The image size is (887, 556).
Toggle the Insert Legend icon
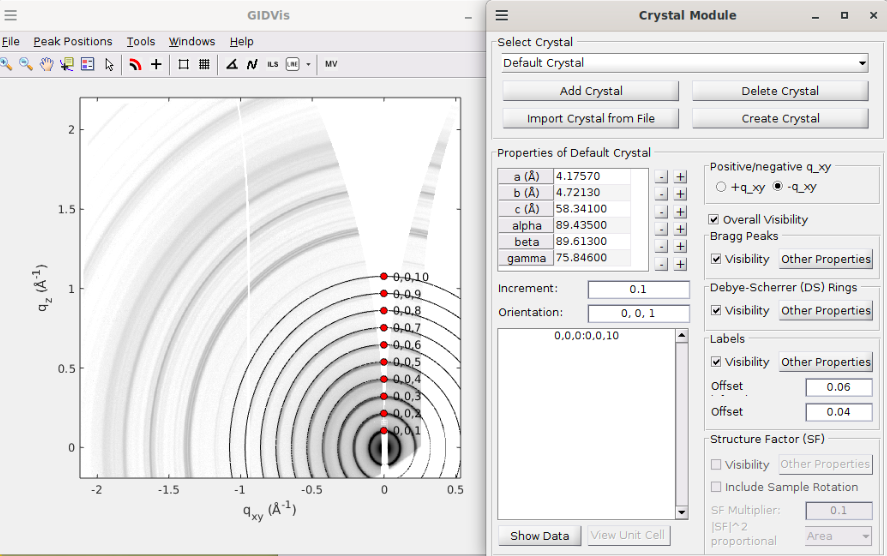[88, 64]
